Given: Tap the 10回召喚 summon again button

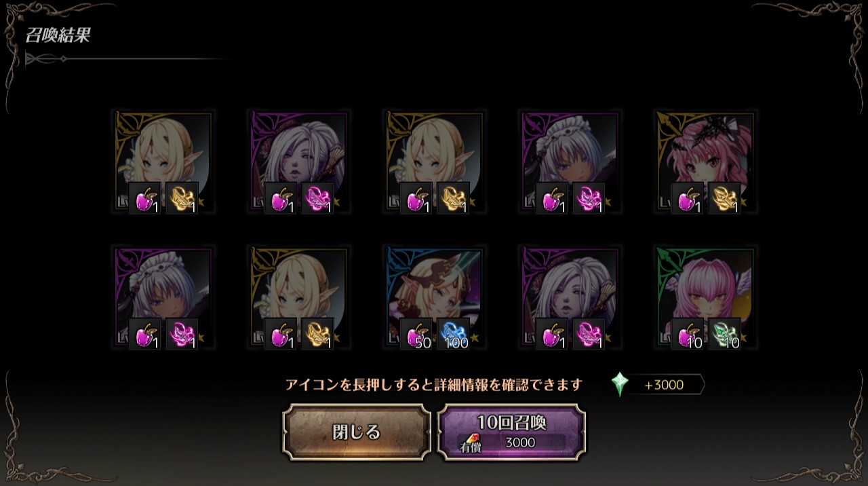Looking at the screenshot, I should coord(511,432).
